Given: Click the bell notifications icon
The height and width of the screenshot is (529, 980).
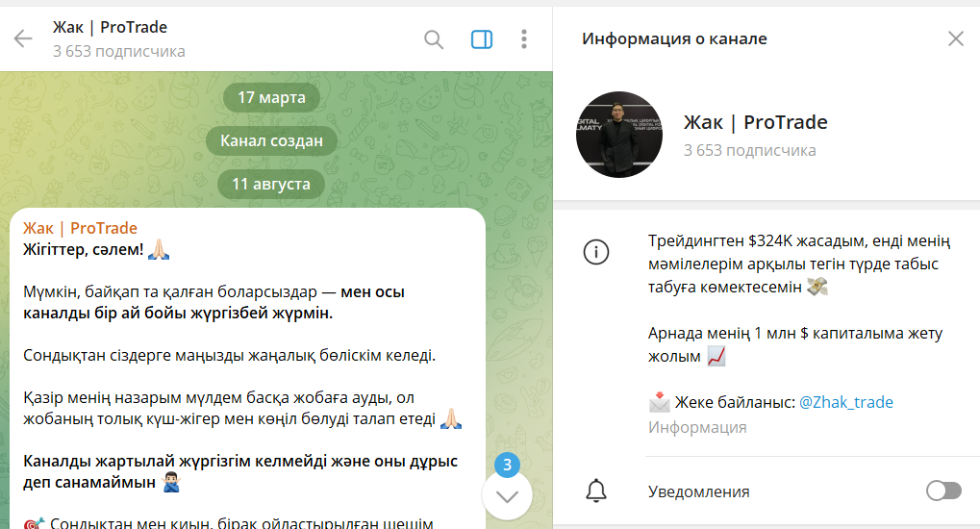Looking at the screenshot, I should (x=596, y=491).
